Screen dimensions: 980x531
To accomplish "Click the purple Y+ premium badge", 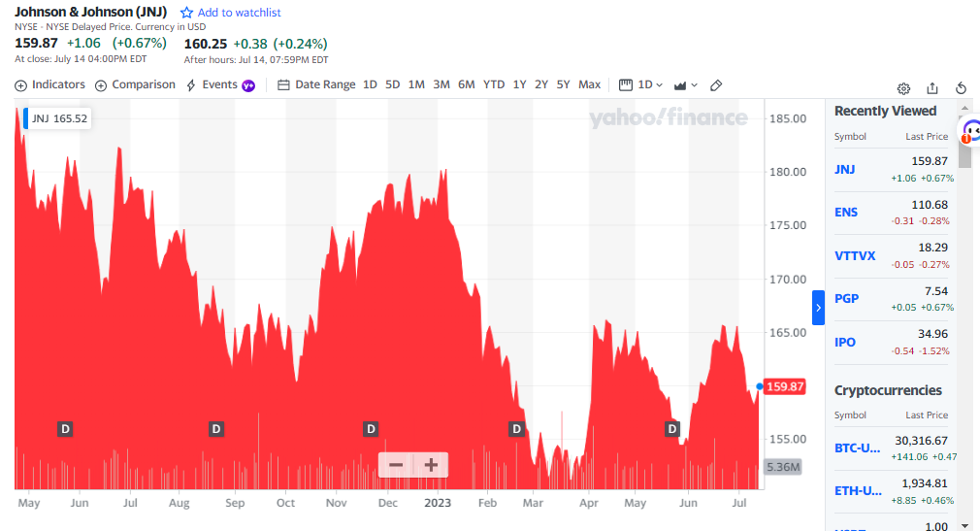I will point(248,85).
